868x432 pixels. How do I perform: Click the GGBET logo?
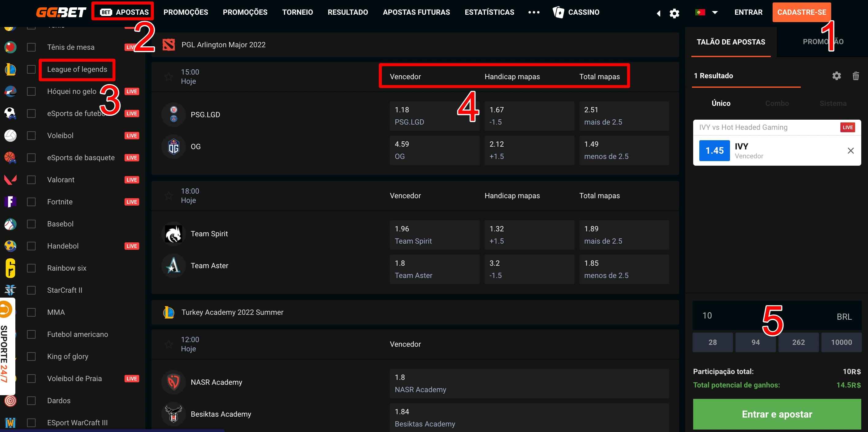[x=61, y=12]
